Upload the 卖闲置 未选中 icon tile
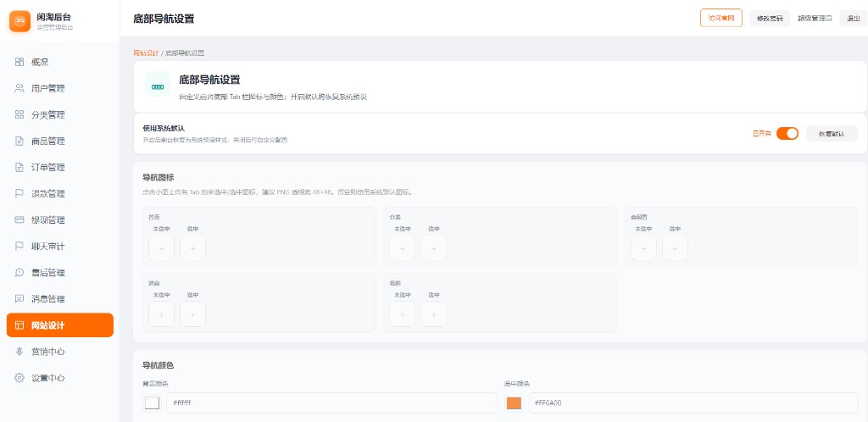The height and width of the screenshot is (422, 868). (x=643, y=247)
